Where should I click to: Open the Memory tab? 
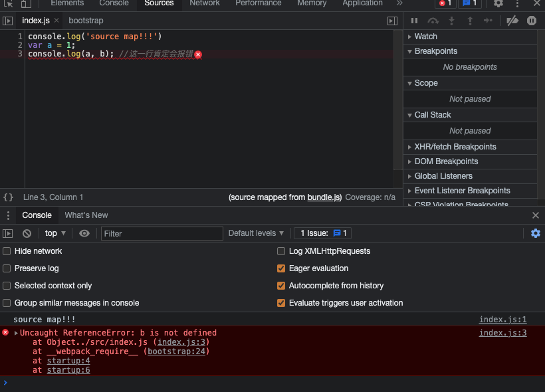click(312, 3)
